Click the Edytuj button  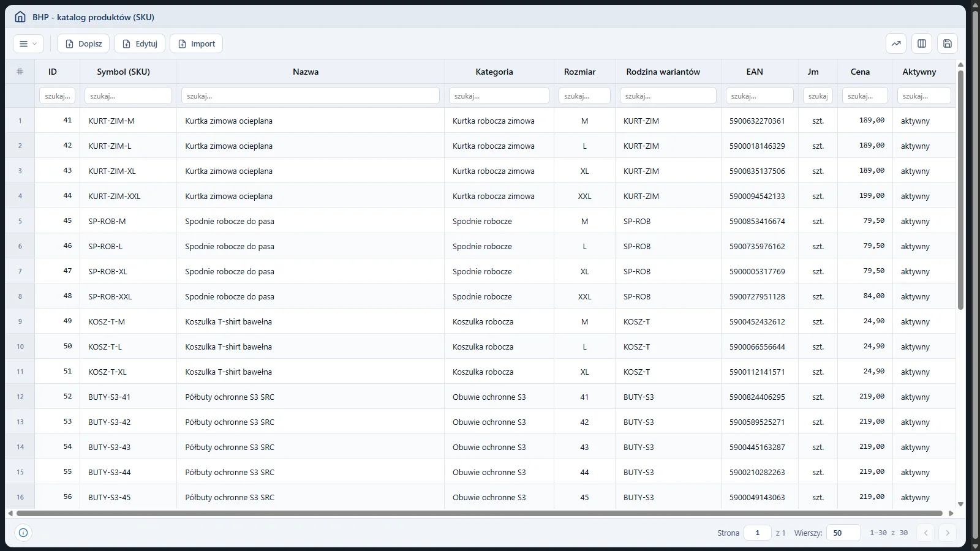click(140, 43)
